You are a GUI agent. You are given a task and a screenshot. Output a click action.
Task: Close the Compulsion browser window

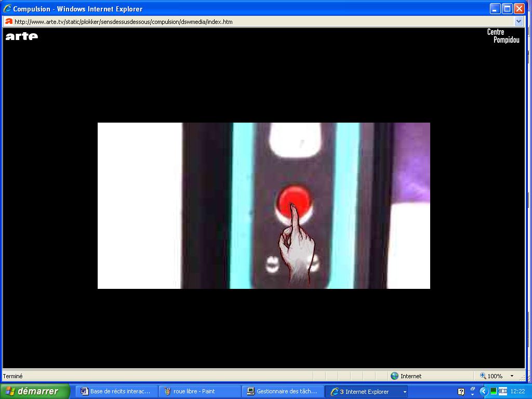519,9
